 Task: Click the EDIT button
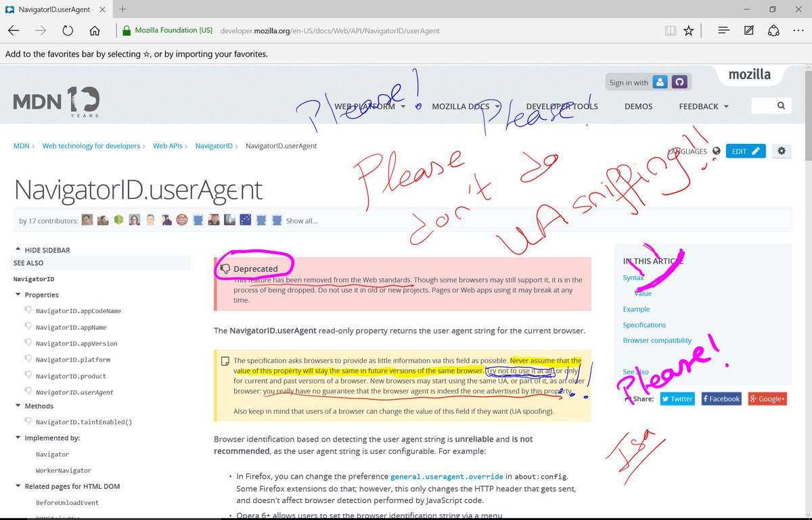(746, 151)
